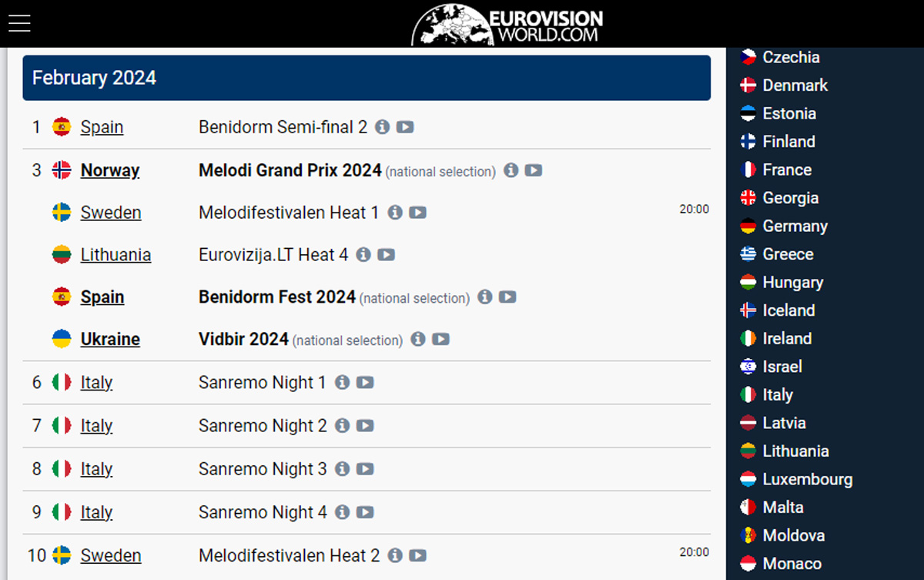Open the info icon for Vidbir 2024
Screen dimensions: 924x580
tap(418, 339)
